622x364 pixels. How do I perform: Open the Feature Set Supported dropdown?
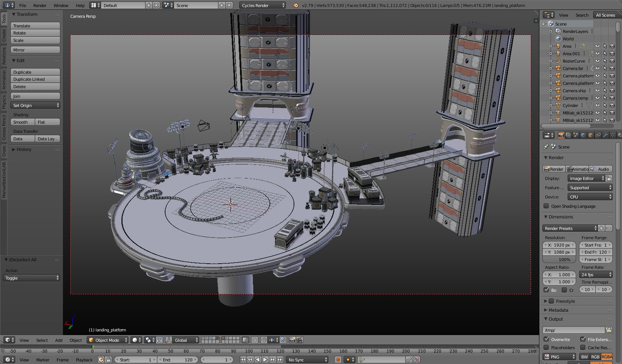[x=590, y=188]
